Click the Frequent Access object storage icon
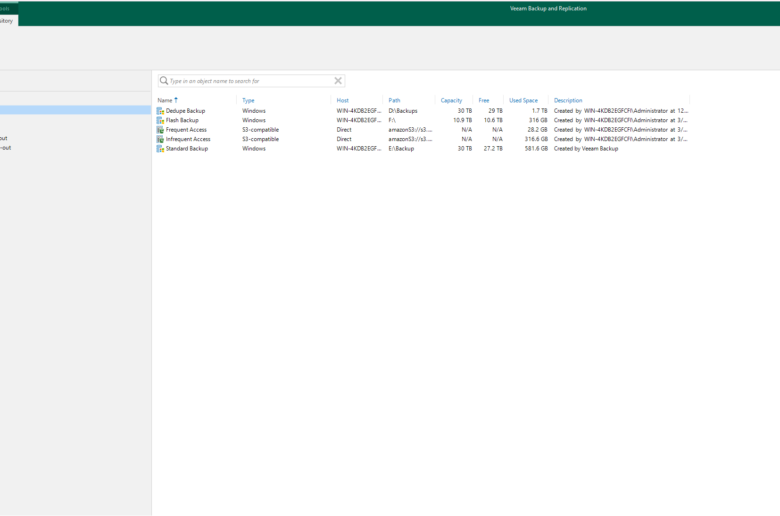 pos(160,130)
